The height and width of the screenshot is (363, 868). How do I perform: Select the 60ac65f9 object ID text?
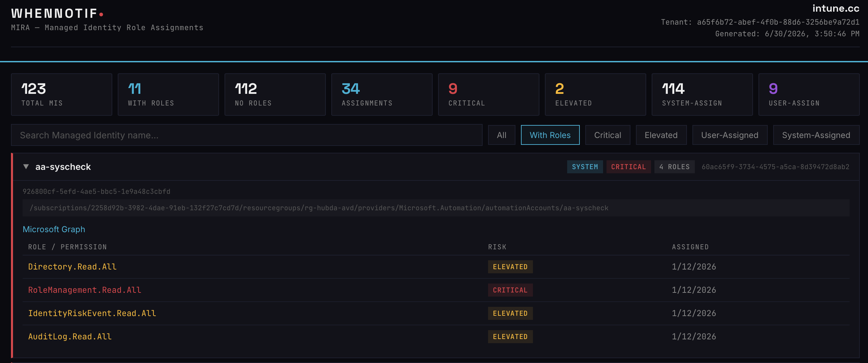click(776, 167)
